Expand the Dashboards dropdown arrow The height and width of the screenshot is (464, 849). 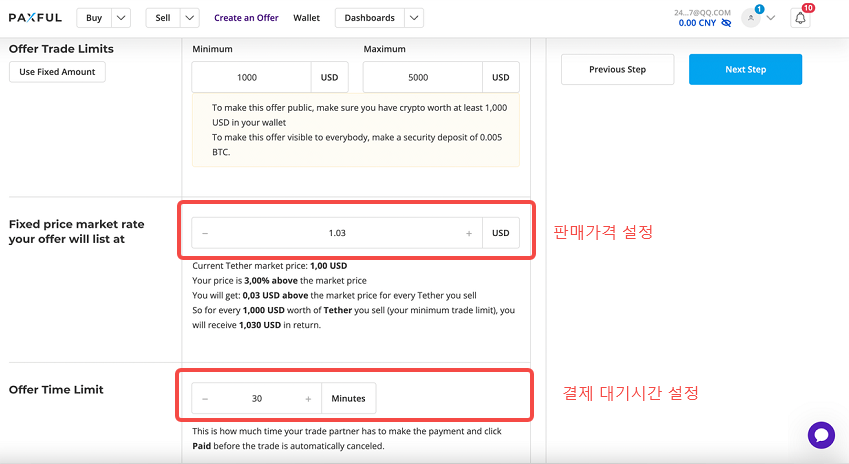[414, 18]
